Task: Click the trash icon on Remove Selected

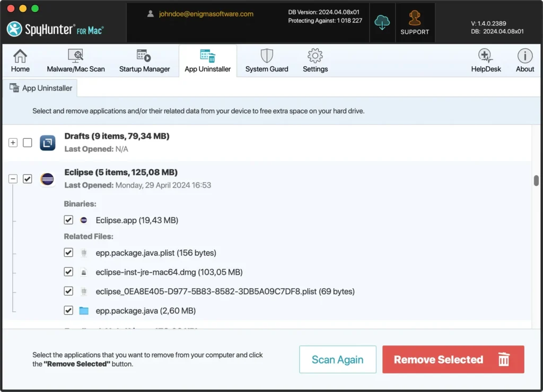Action: point(504,359)
